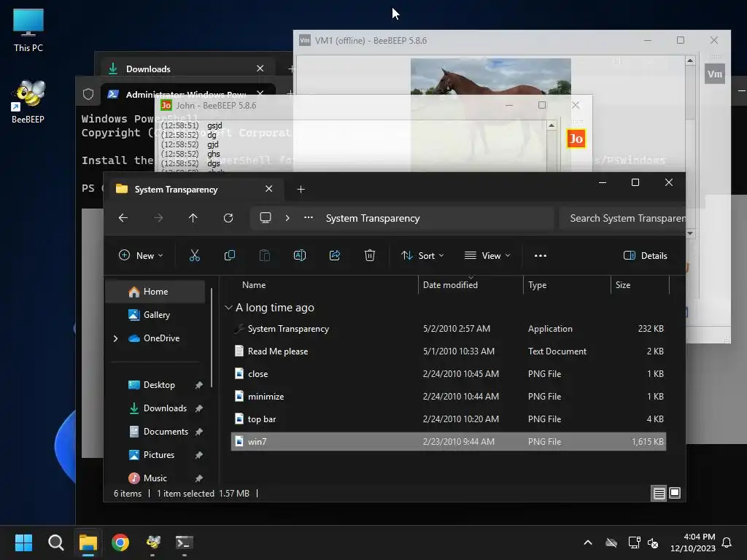The image size is (747, 560).
Task: Select the Downloads tab in background Explorer window
Action: tap(187, 69)
